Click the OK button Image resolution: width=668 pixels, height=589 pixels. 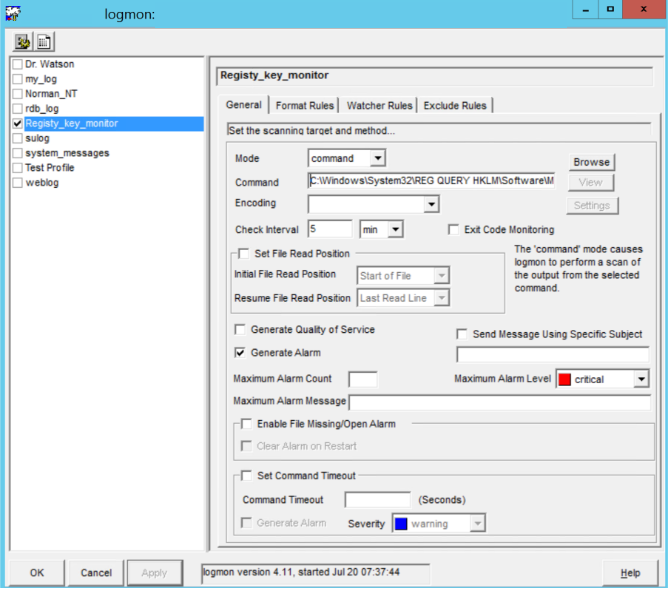coord(37,573)
